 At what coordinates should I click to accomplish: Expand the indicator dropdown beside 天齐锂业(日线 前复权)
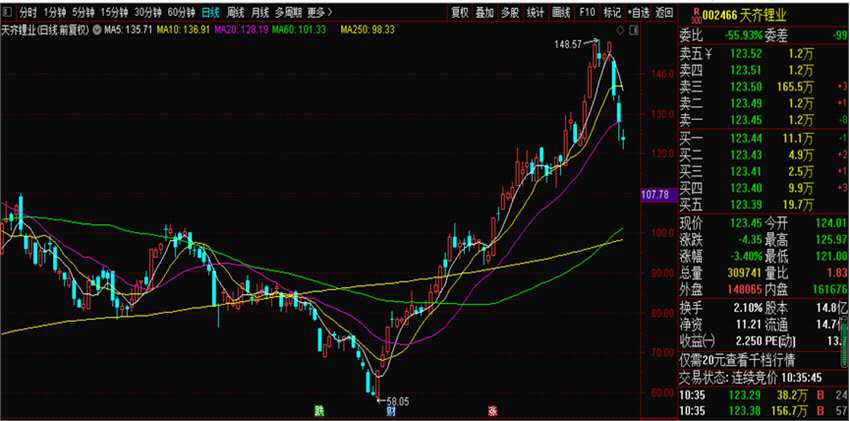[96, 30]
